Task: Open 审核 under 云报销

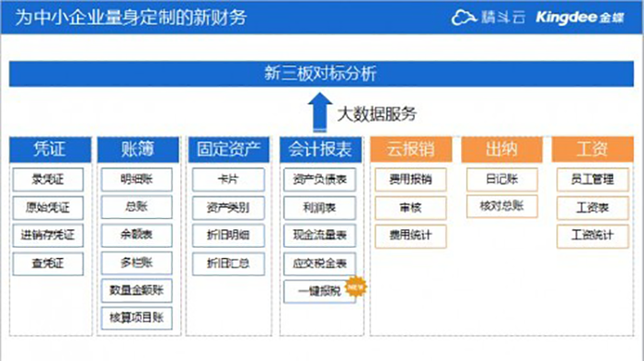Action: 410,207
